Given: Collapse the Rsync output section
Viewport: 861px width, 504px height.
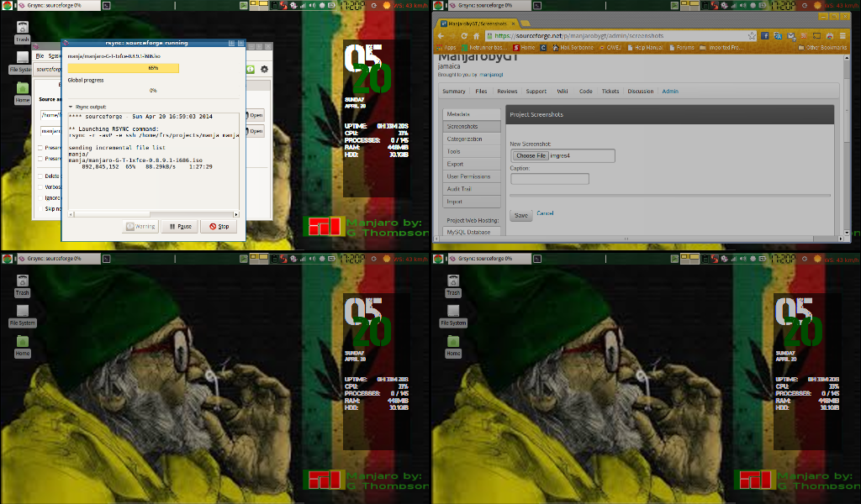Looking at the screenshot, I should pos(71,107).
